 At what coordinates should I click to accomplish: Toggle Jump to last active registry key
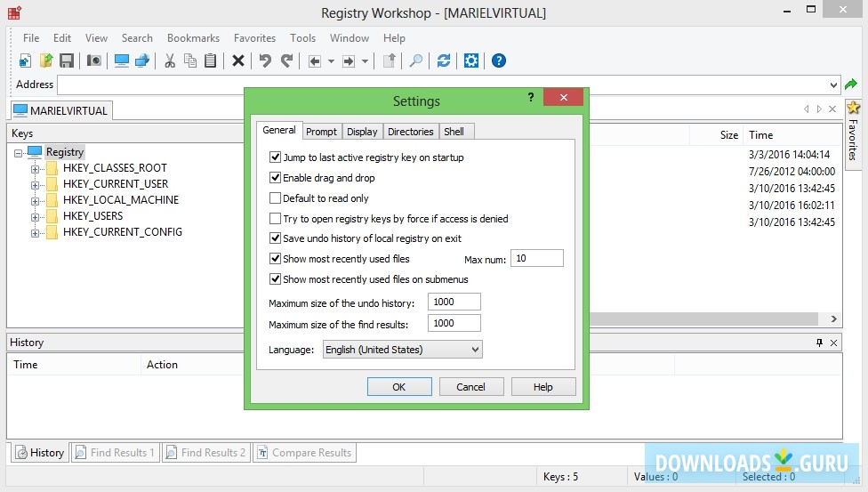click(275, 157)
